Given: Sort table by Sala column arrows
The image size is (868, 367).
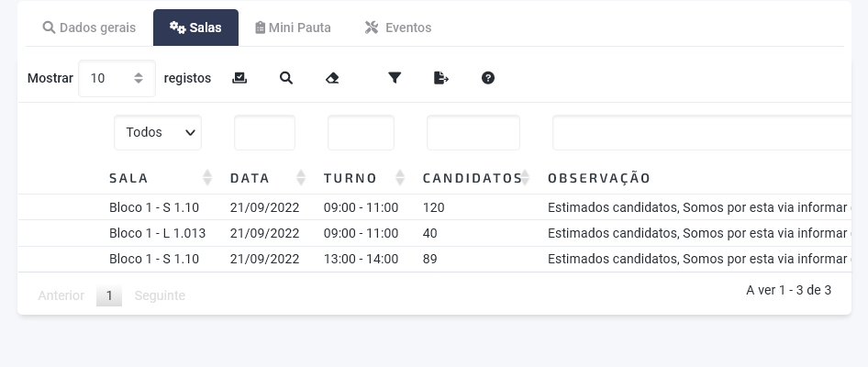Looking at the screenshot, I should coord(207,178).
